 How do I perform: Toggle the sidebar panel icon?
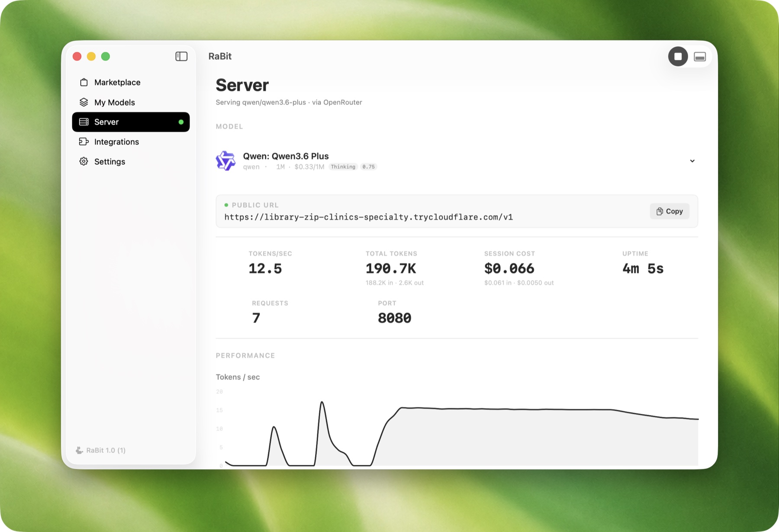point(181,56)
